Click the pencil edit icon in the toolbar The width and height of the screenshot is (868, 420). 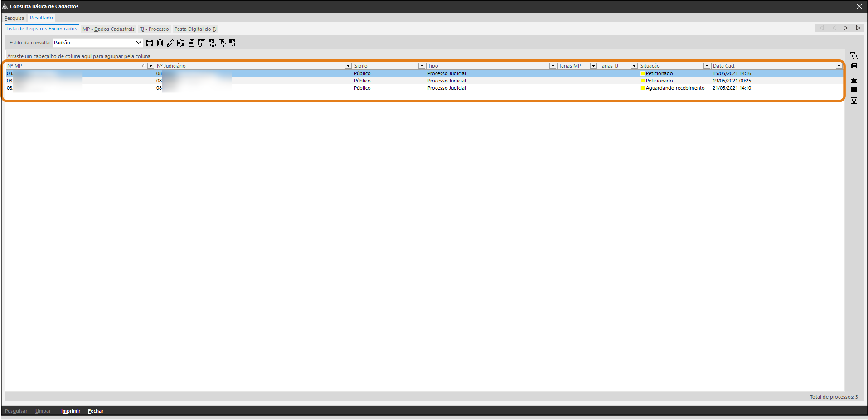pyautogui.click(x=170, y=43)
